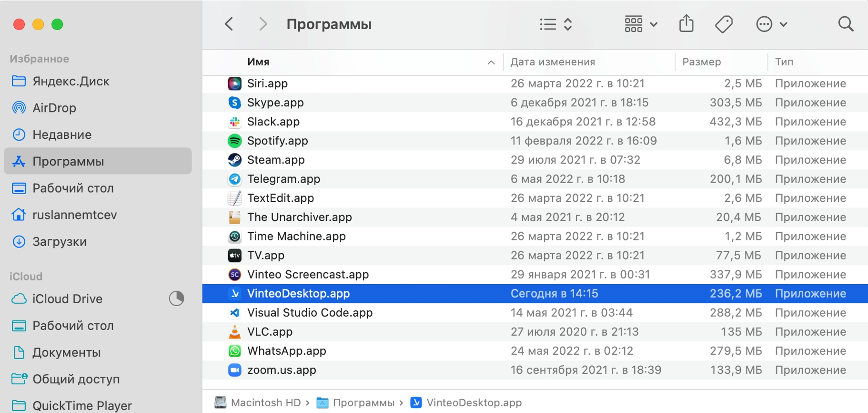Screen dimensions: 868x413
Task: Select the Telegram.app file name
Action: point(283,179)
